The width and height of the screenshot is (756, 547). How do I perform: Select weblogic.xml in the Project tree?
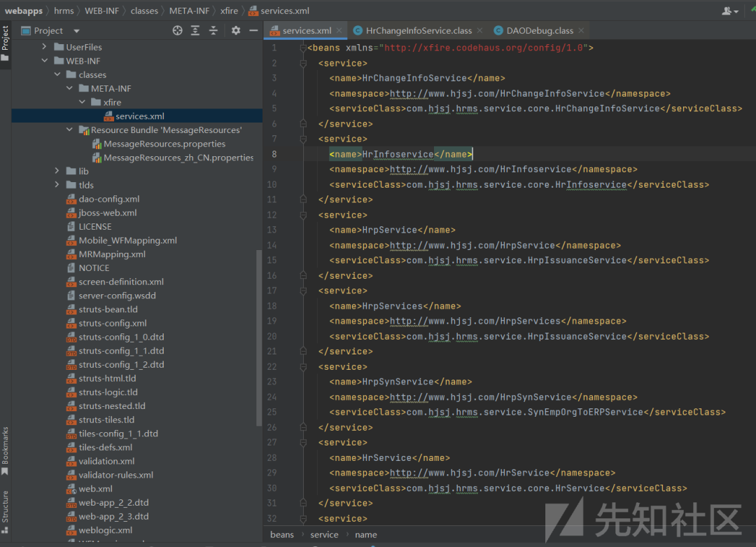point(105,530)
